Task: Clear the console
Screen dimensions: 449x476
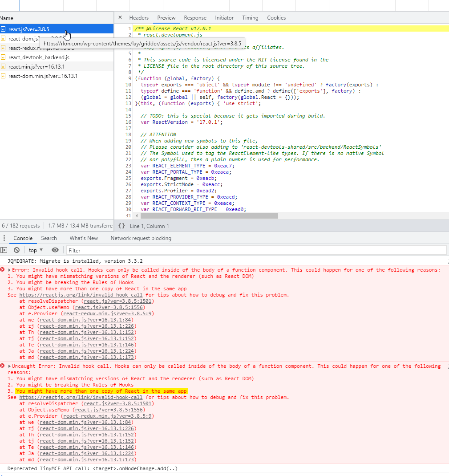Action: (16, 250)
